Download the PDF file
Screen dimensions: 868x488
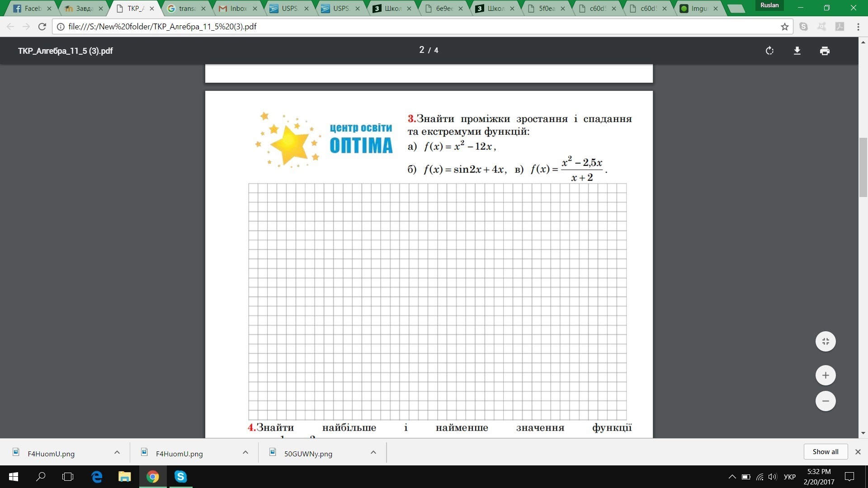797,51
